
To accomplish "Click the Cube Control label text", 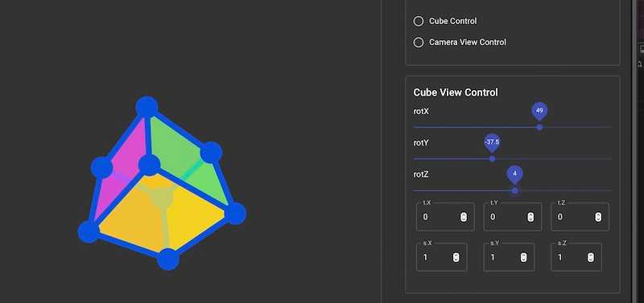I will pyautogui.click(x=452, y=21).
